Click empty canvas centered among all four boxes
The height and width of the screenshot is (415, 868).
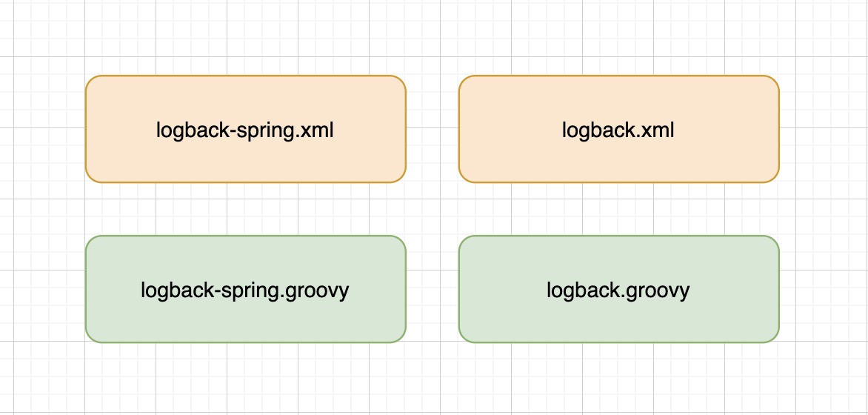(433, 209)
